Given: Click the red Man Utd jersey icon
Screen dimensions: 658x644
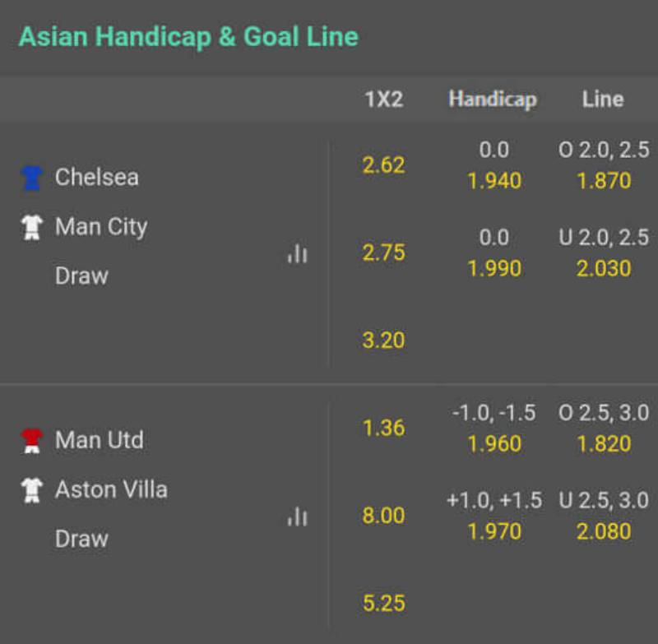Looking at the screenshot, I should pos(31,441).
